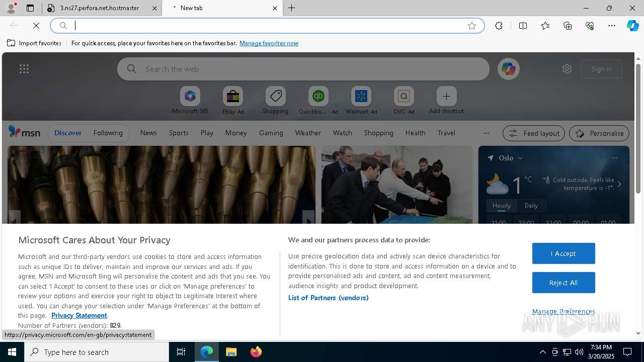Viewport: 644px width, 362px height.
Task: Focus the browser address bar
Action: pos(267,26)
